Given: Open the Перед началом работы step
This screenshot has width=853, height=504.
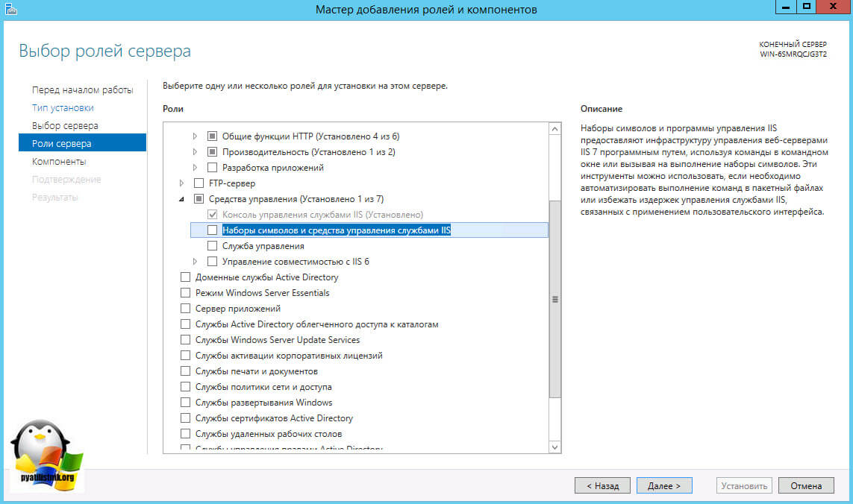Looking at the screenshot, I should click(82, 89).
